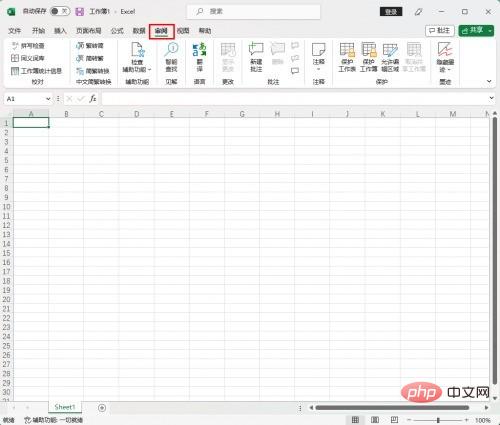Image resolution: width=500 pixels, height=425 pixels.
Task: Click the 搜索 search box
Action: point(253,12)
